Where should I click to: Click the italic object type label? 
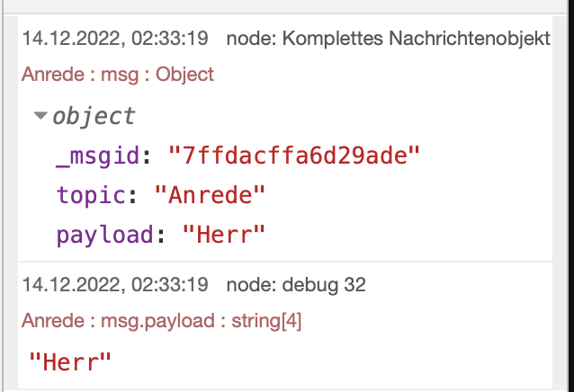pyautogui.click(x=94, y=116)
